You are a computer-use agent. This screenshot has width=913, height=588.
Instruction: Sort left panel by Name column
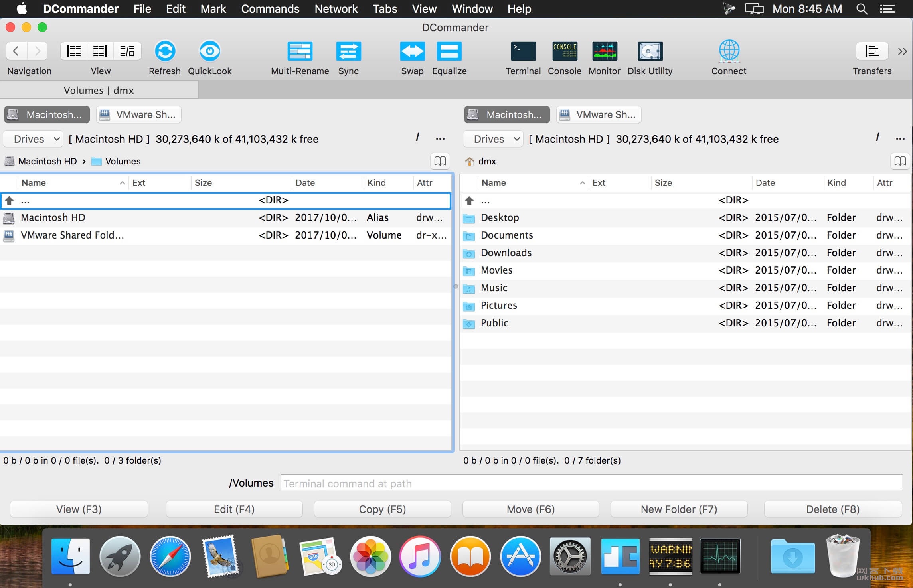(x=73, y=183)
